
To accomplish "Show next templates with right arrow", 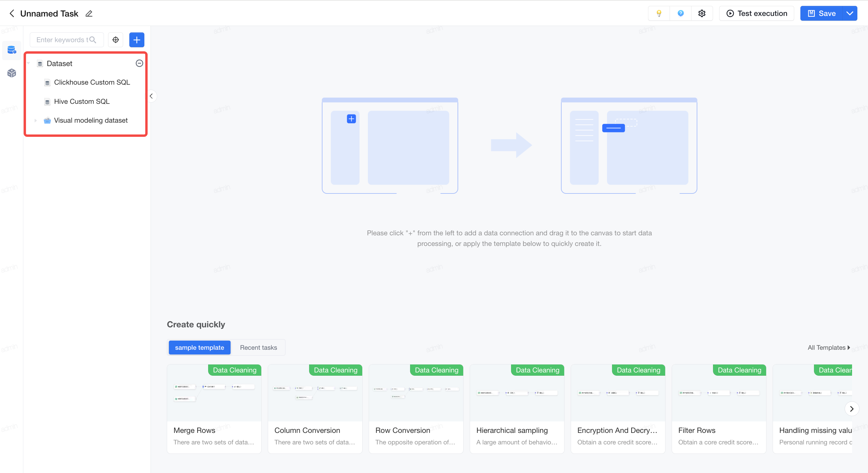I will click(x=851, y=409).
